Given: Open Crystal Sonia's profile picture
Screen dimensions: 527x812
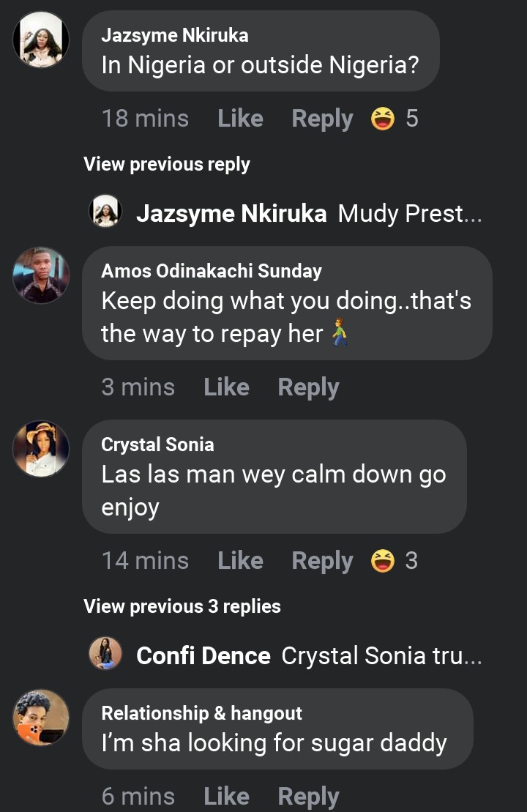Looking at the screenshot, I should (41, 449).
